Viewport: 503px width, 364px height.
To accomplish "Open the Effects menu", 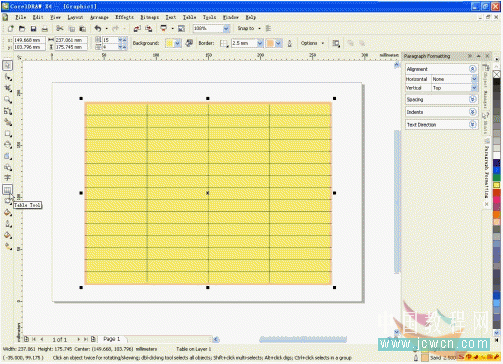I will click(124, 17).
